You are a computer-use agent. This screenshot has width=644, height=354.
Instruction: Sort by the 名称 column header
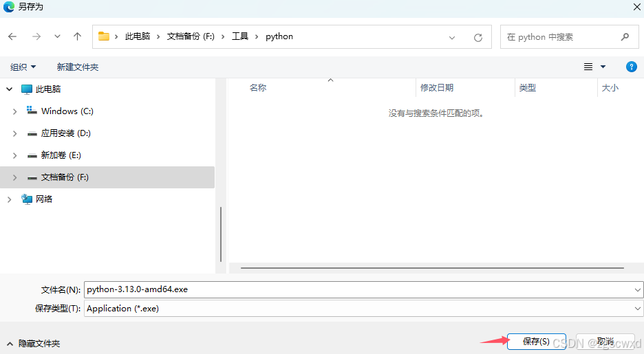click(258, 88)
